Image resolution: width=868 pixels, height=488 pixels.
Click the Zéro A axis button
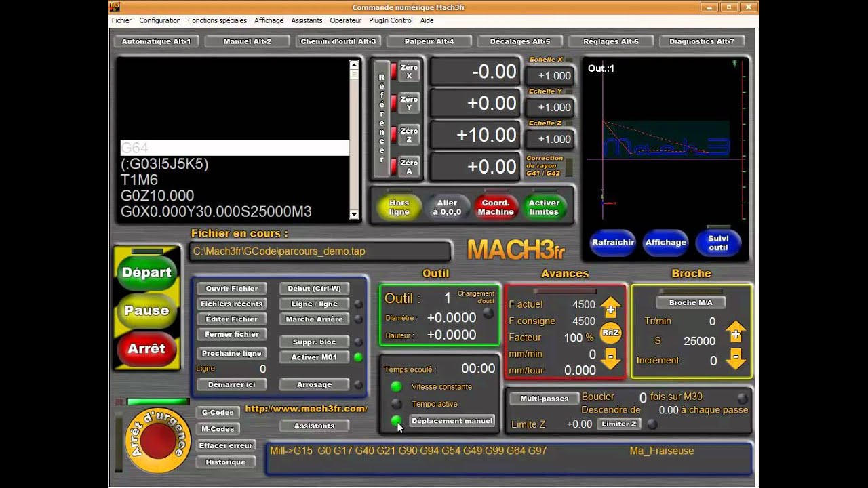[x=409, y=167]
